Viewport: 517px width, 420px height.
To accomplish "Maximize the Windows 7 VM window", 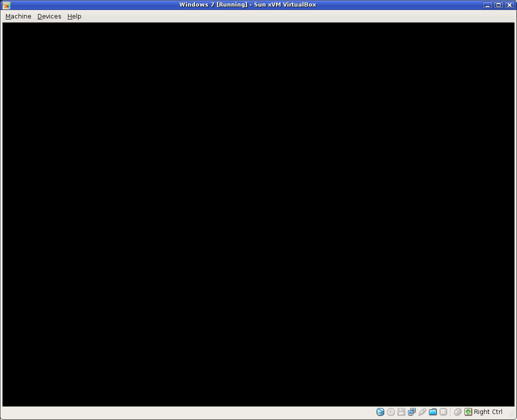I will tap(498, 4).
